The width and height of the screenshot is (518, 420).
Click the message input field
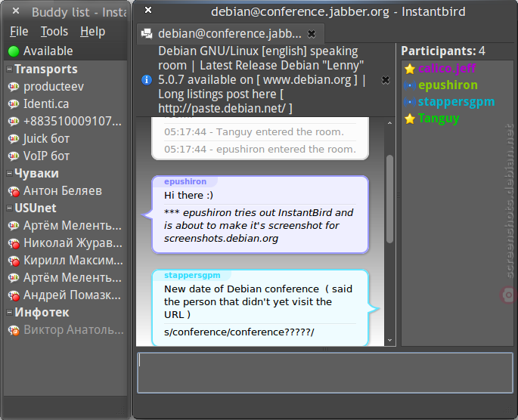324,372
